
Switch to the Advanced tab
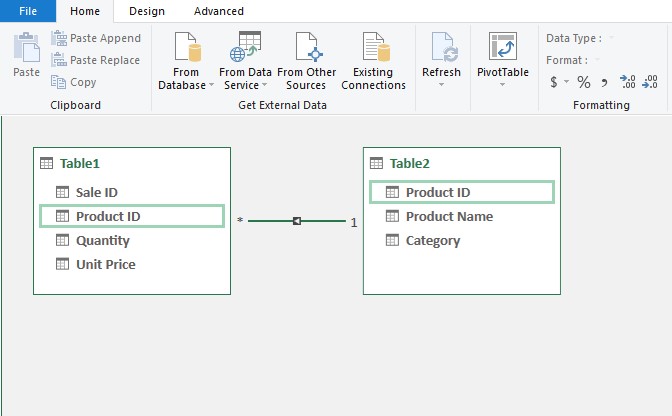click(219, 11)
